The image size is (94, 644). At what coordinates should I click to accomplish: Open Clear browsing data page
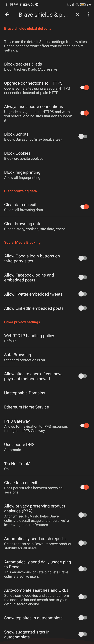47,226
